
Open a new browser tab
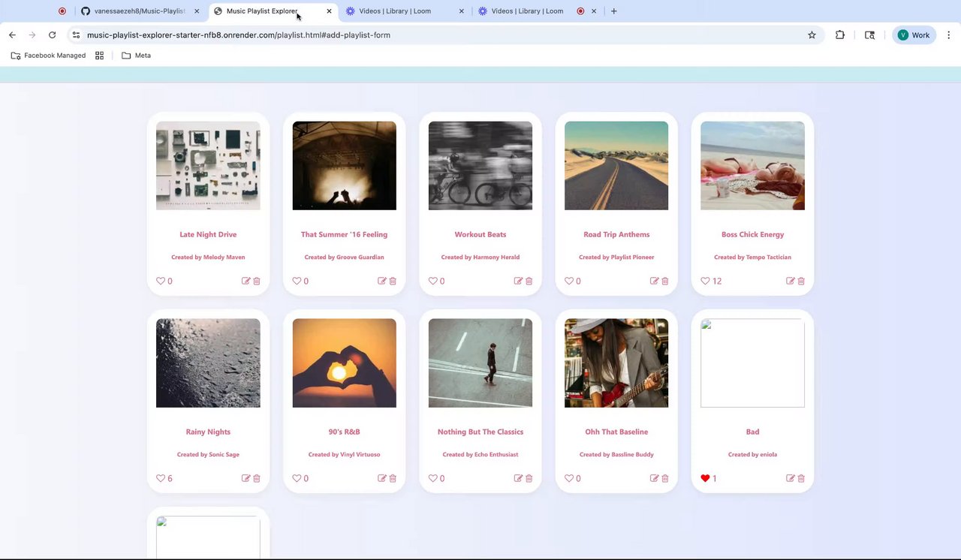pos(613,11)
